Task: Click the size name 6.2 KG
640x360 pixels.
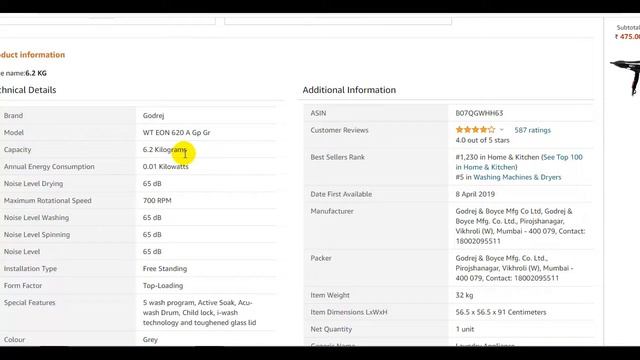Action: [36, 73]
